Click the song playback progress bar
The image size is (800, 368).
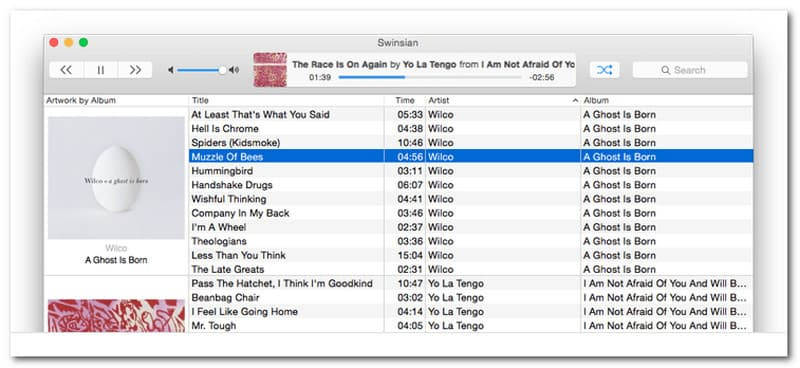(x=430, y=78)
